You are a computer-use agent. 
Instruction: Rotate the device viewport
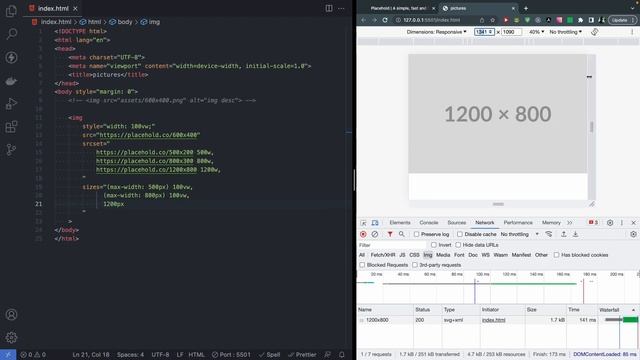(x=595, y=32)
